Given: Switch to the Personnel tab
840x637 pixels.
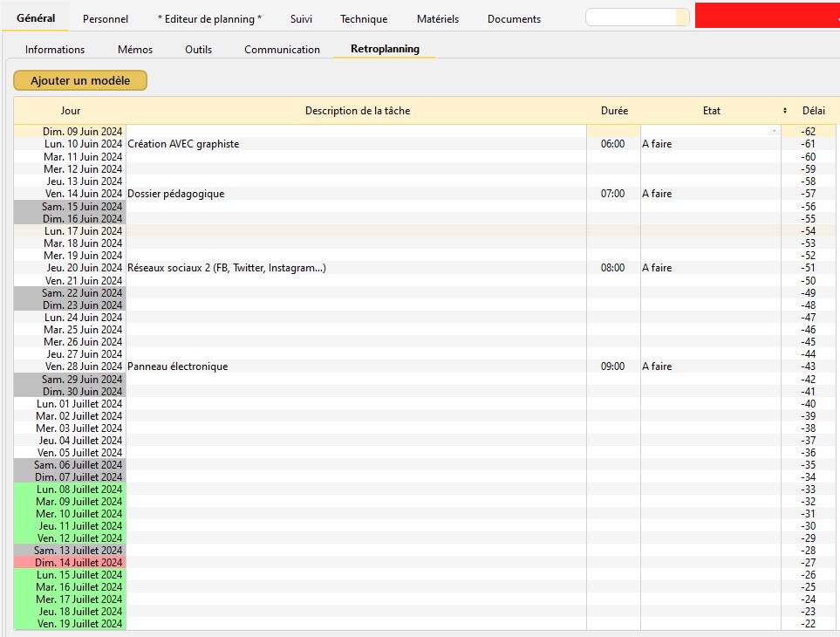Looking at the screenshot, I should point(106,19).
